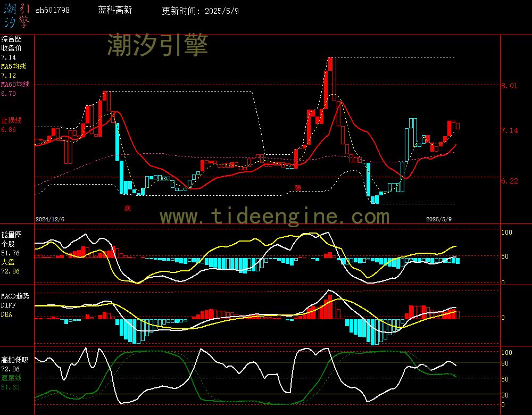The height and width of the screenshot is (415, 532).
Task: Select the 综合图 panel label
Action: pyautogui.click(x=12, y=39)
